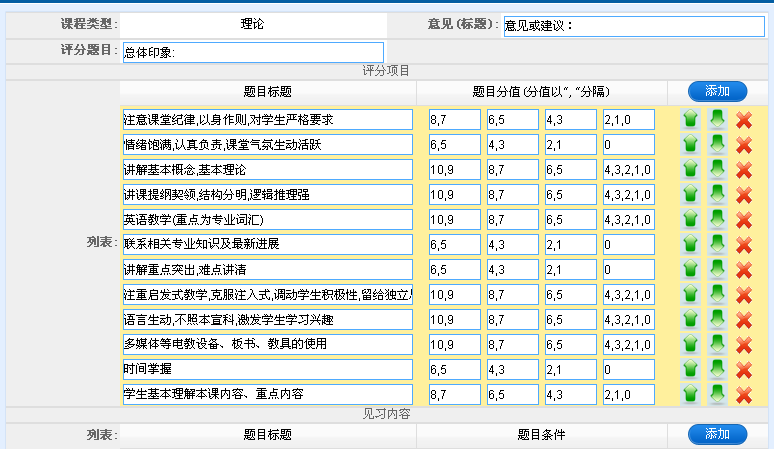Move up the 多媒体等电教设备 row
The width and height of the screenshot is (774, 449).
[690, 345]
